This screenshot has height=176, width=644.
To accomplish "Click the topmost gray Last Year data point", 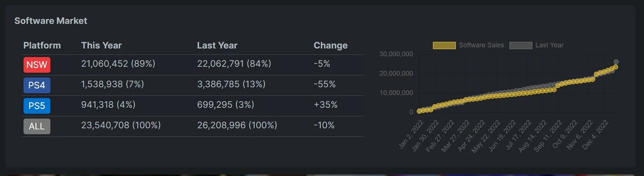I will pos(616,62).
